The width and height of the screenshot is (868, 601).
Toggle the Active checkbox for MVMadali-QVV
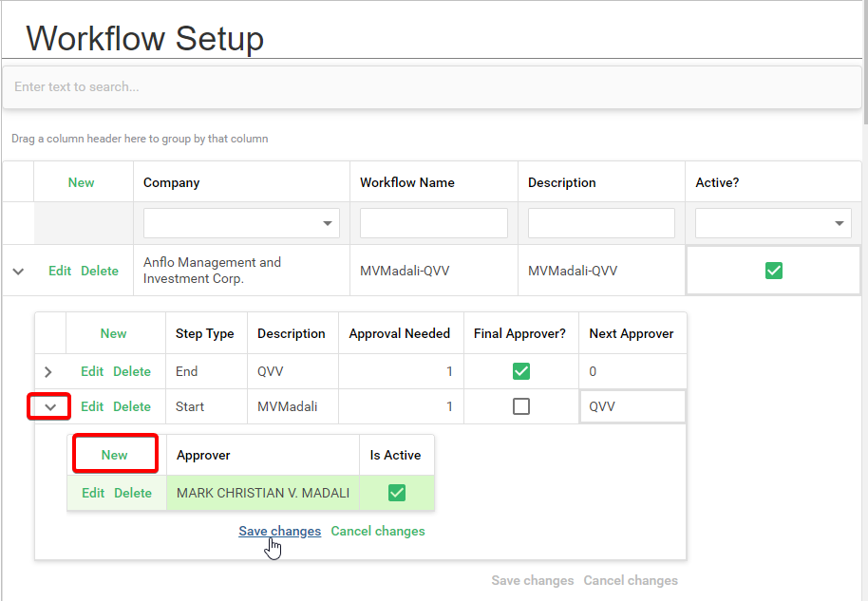coord(773,270)
